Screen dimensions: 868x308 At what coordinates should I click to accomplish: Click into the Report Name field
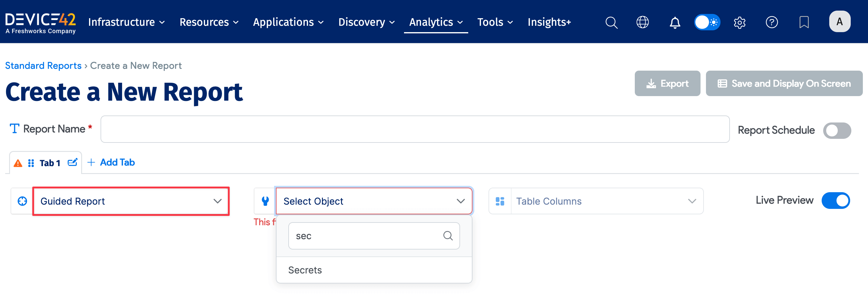[415, 129]
